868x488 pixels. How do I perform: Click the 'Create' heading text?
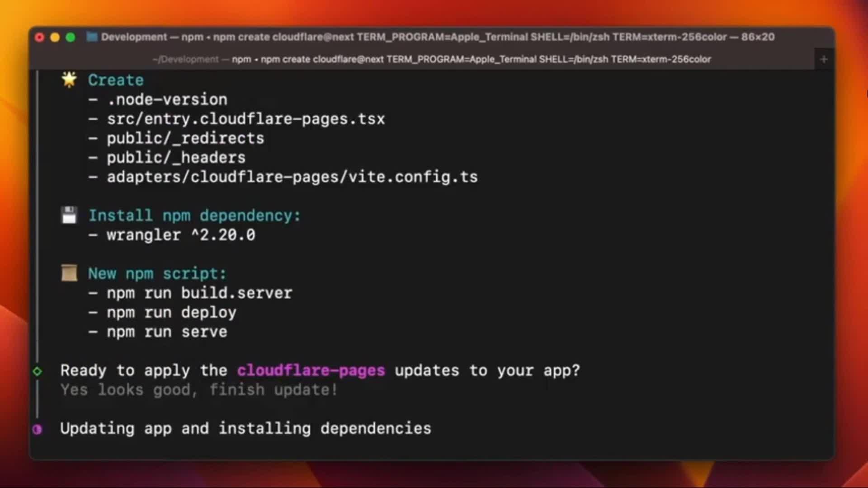coord(116,80)
